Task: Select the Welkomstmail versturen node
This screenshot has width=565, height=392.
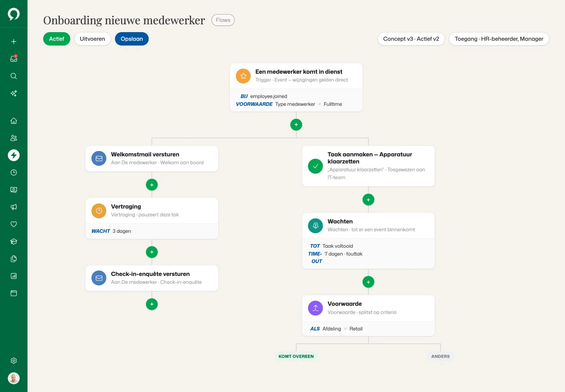Action: (x=152, y=159)
